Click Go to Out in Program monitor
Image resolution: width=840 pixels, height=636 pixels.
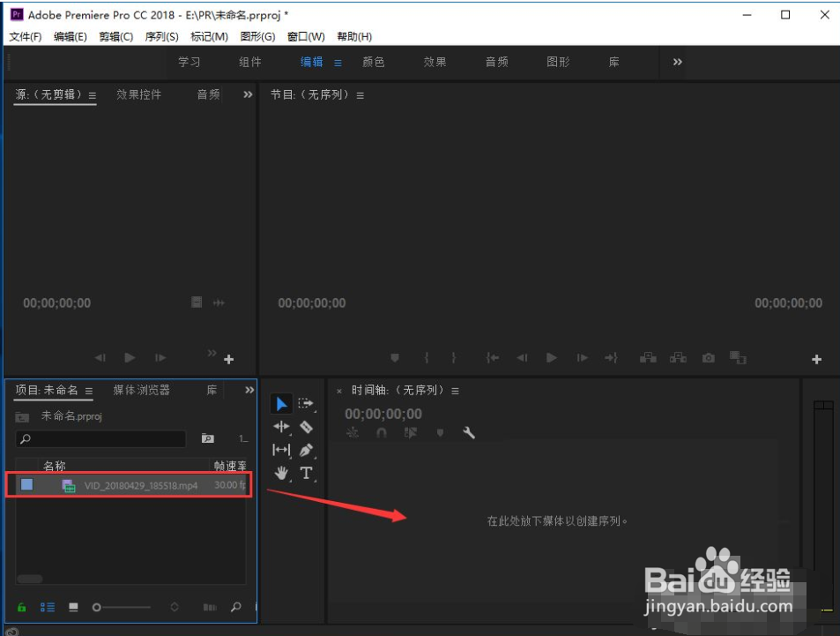pos(611,357)
